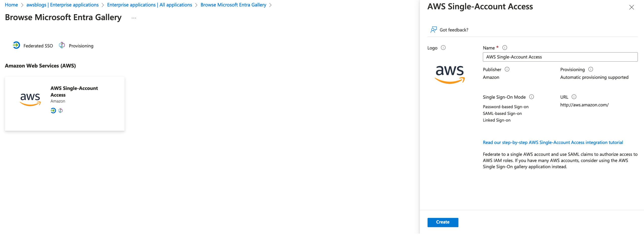
Task: Click the Federated SSO badge on AWS tile
Action: (53, 111)
